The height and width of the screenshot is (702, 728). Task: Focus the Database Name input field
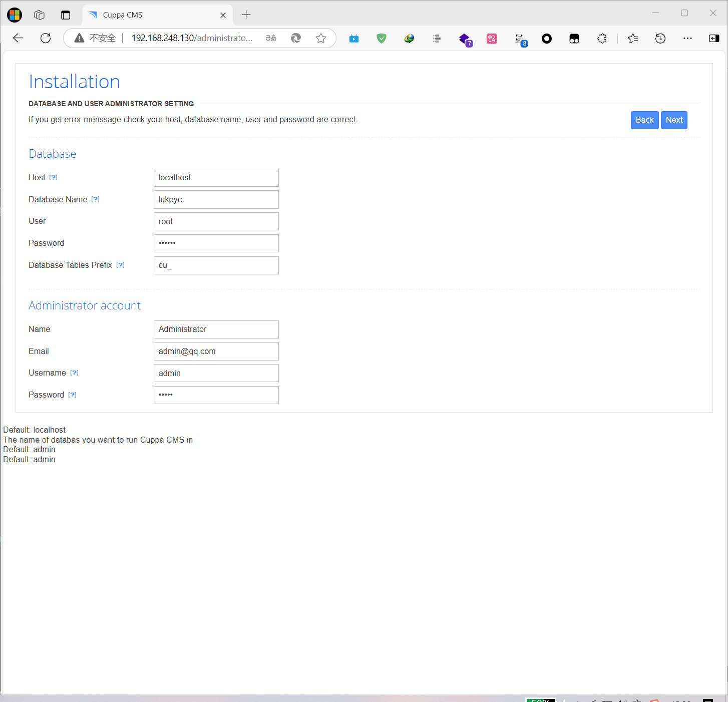click(216, 200)
